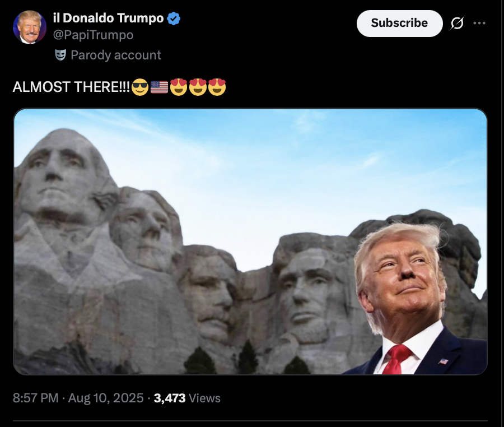This screenshot has height=427, width=504.
Task: Click the US flag emoji in the post
Action: (x=159, y=87)
